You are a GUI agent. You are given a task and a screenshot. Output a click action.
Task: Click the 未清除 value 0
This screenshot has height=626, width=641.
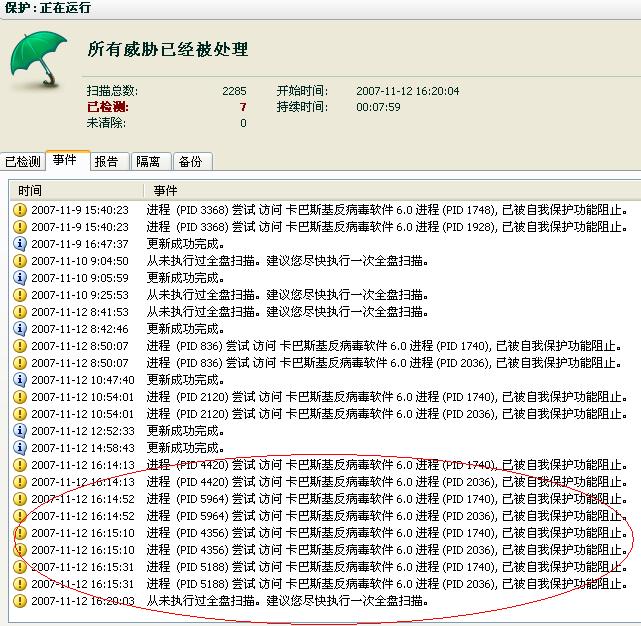243,123
